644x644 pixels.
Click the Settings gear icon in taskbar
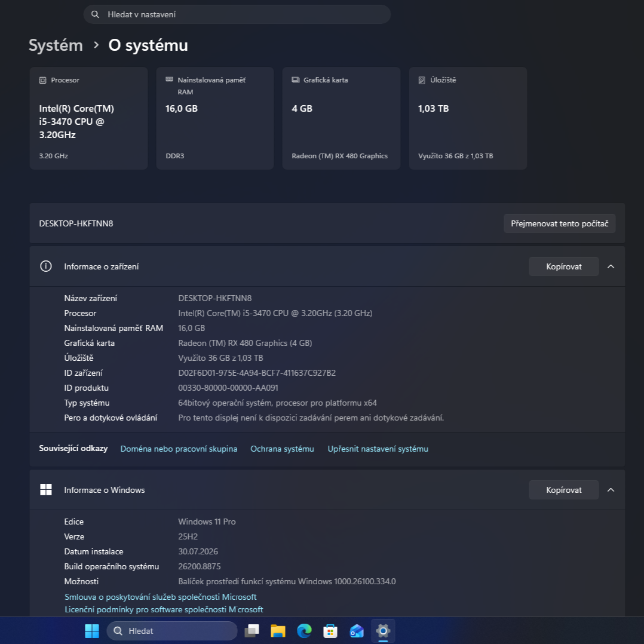(383, 631)
